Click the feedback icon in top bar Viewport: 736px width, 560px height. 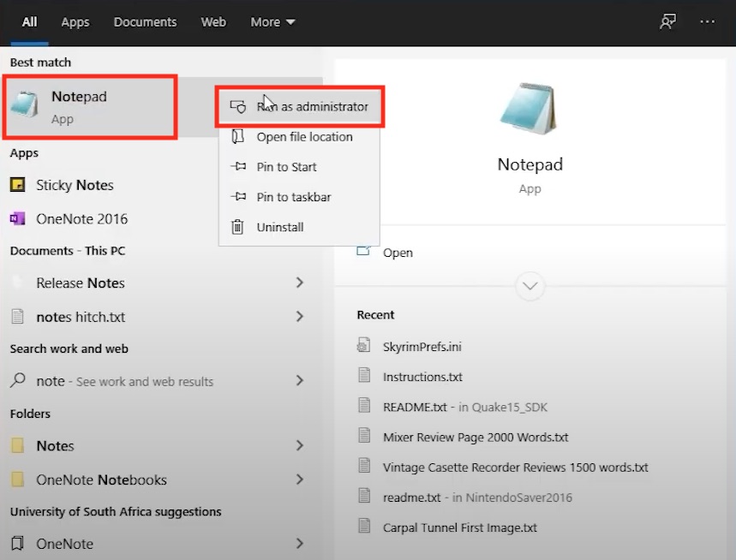pyautogui.click(x=667, y=22)
